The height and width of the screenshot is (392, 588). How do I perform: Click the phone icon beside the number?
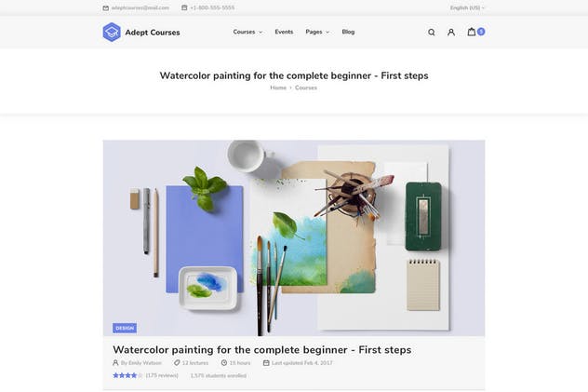184,7
